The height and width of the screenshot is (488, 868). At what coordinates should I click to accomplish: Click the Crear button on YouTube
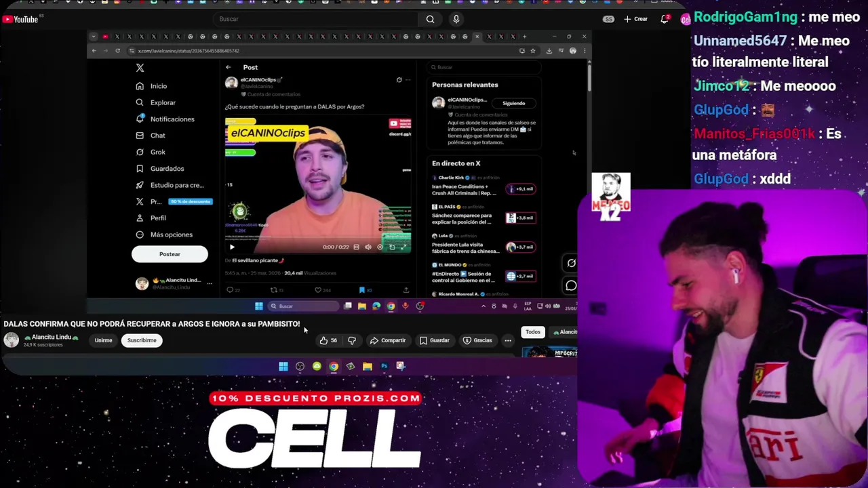point(636,19)
